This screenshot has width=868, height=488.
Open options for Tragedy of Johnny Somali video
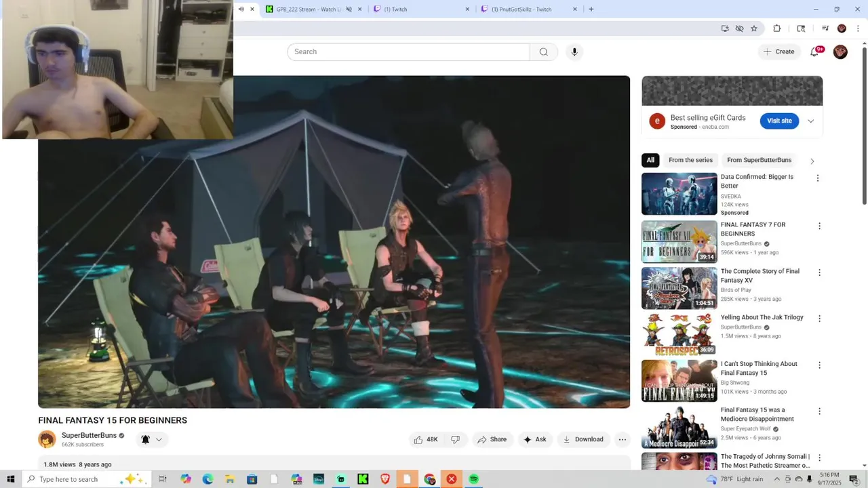[819, 458]
